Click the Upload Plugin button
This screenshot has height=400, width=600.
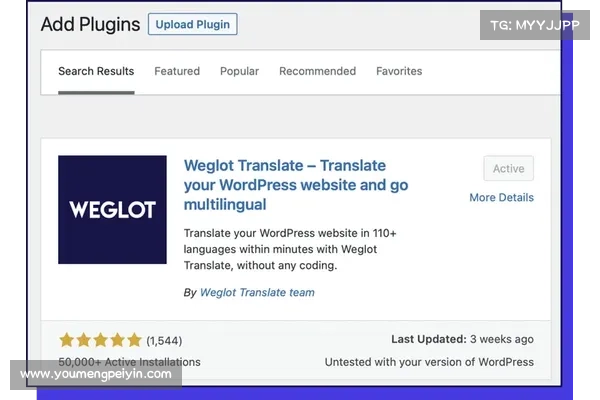click(x=192, y=24)
